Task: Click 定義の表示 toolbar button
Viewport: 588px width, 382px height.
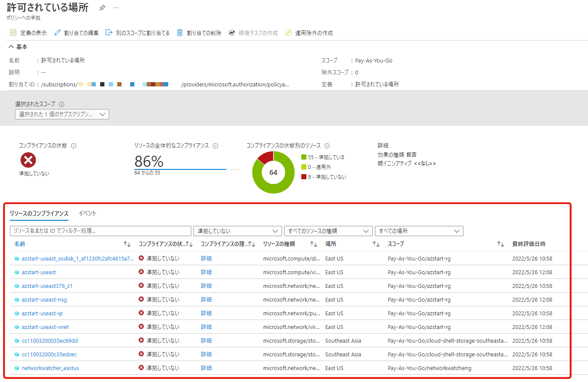Action: coord(28,33)
